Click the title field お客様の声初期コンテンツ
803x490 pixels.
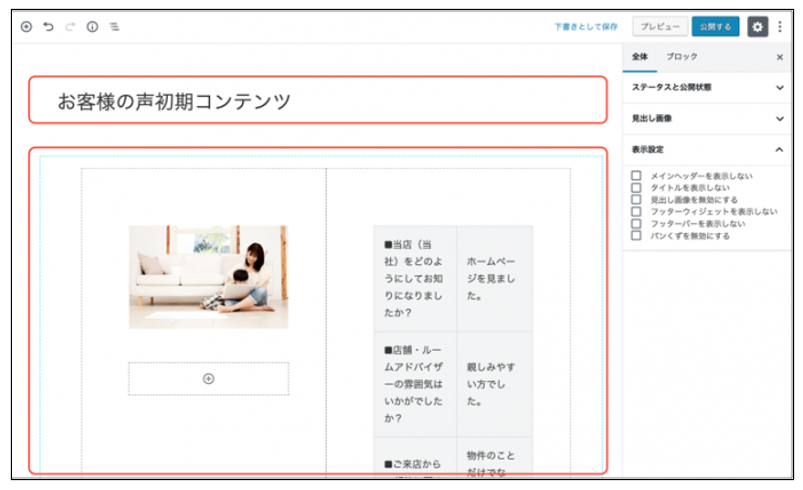(x=317, y=101)
